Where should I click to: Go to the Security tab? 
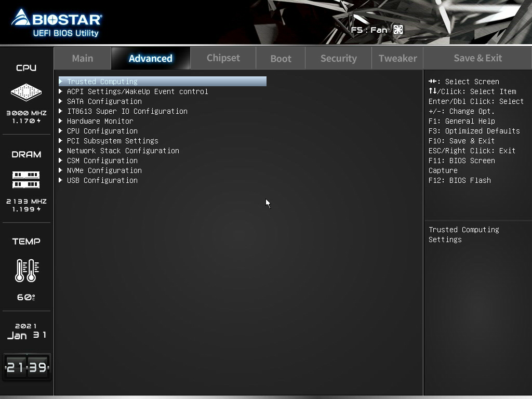(x=338, y=58)
